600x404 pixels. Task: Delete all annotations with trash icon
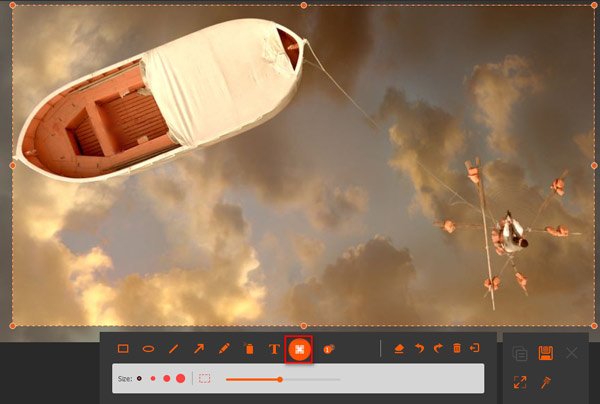pyautogui.click(x=457, y=348)
